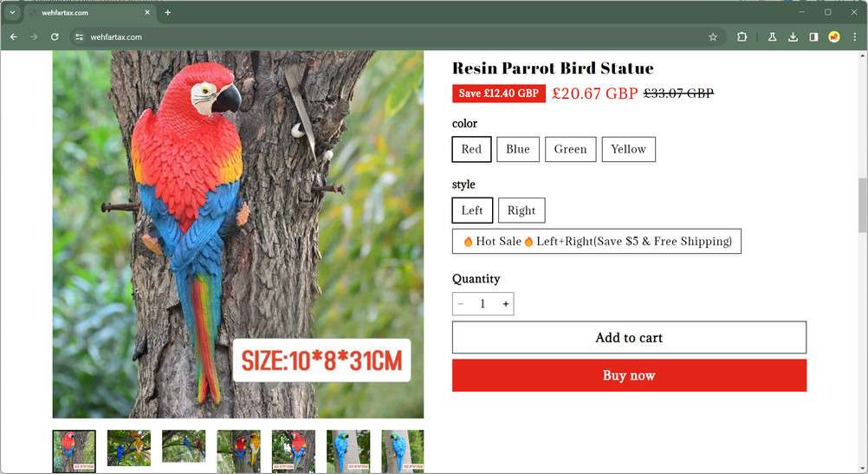Screen dimensions: 868x474
Task: Open the browser downloads icon
Action: [793, 36]
